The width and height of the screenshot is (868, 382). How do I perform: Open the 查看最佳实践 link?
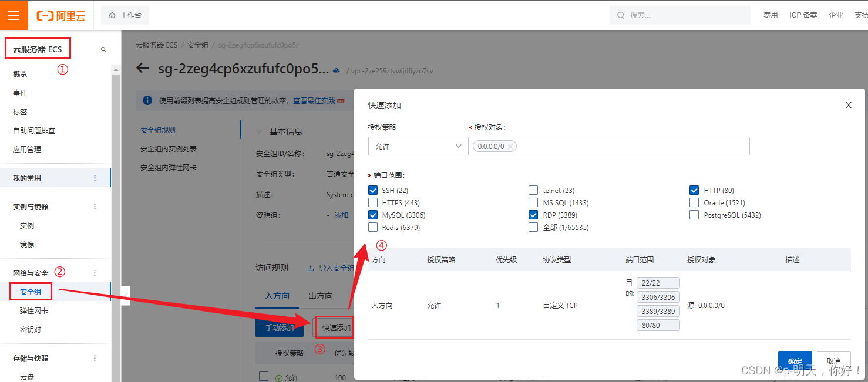click(x=314, y=101)
